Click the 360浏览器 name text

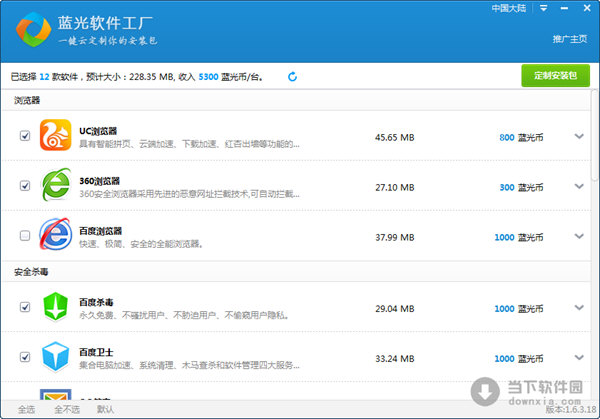pos(99,181)
